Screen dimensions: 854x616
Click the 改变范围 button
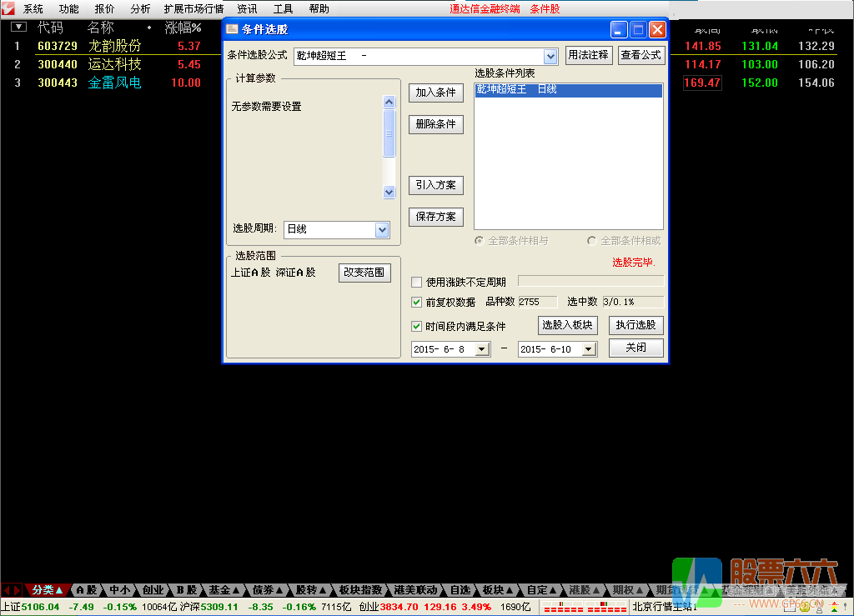364,273
